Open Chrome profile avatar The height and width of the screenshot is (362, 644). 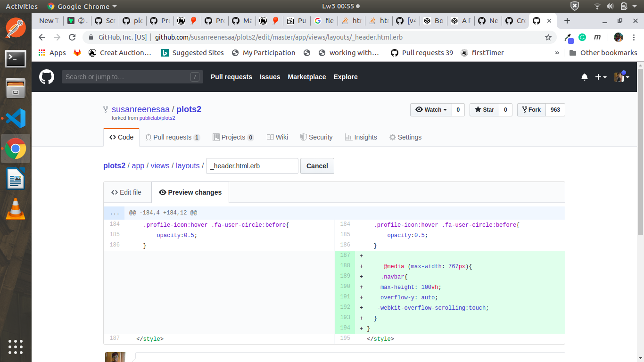619,37
